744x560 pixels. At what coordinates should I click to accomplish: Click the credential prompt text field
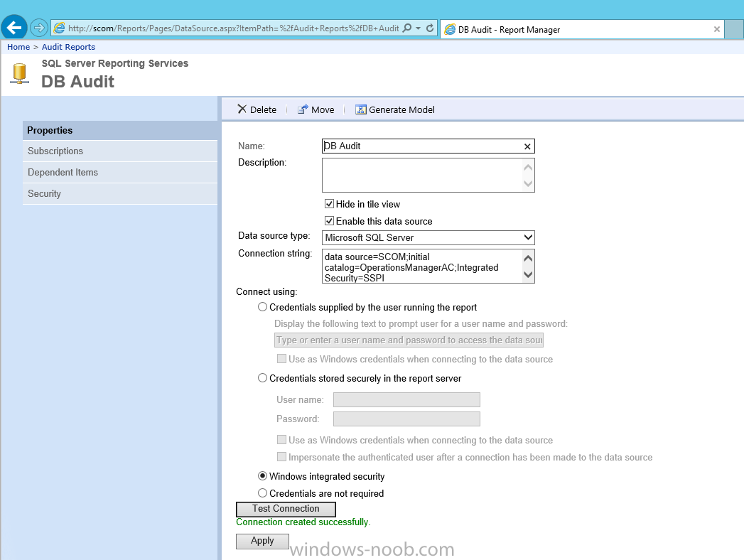409,340
